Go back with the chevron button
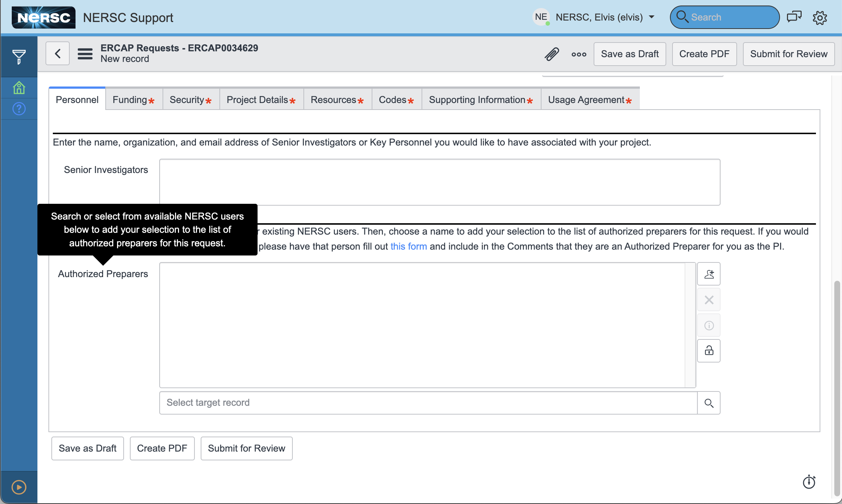The image size is (842, 504). tap(58, 54)
